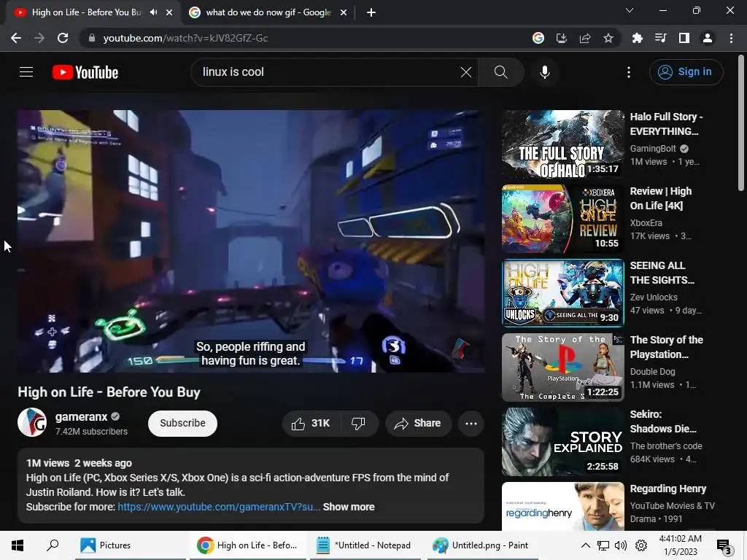Open the network icon in tray
The height and width of the screenshot is (560, 747).
point(603,545)
